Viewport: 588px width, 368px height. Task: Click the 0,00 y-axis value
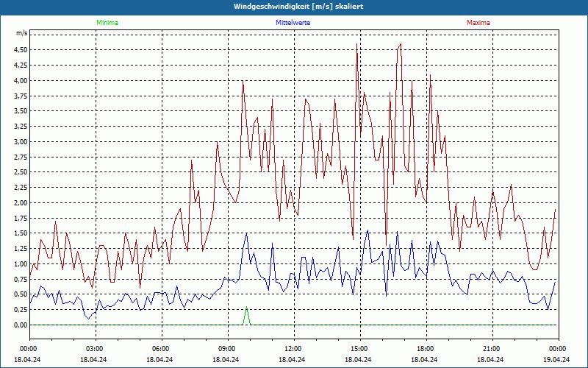click(21, 325)
